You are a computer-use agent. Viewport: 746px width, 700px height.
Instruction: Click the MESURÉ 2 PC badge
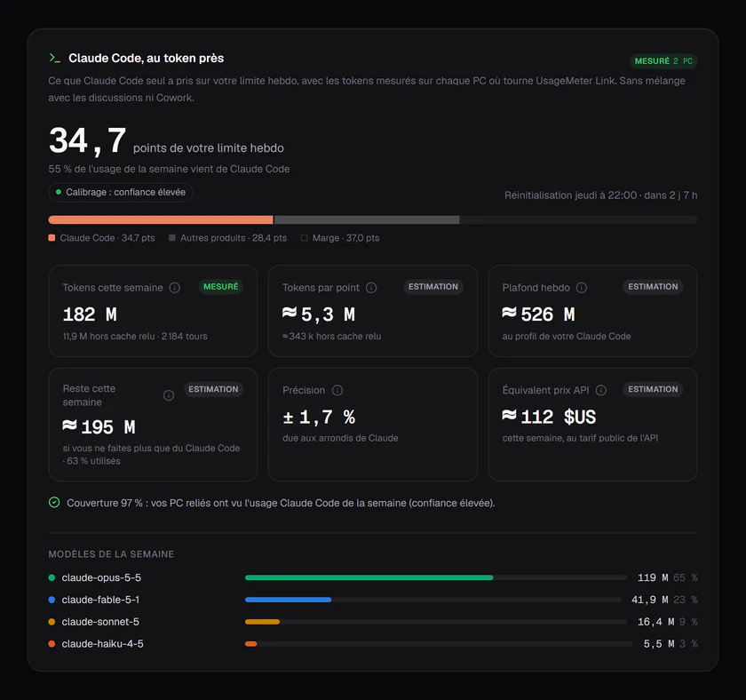tap(663, 61)
